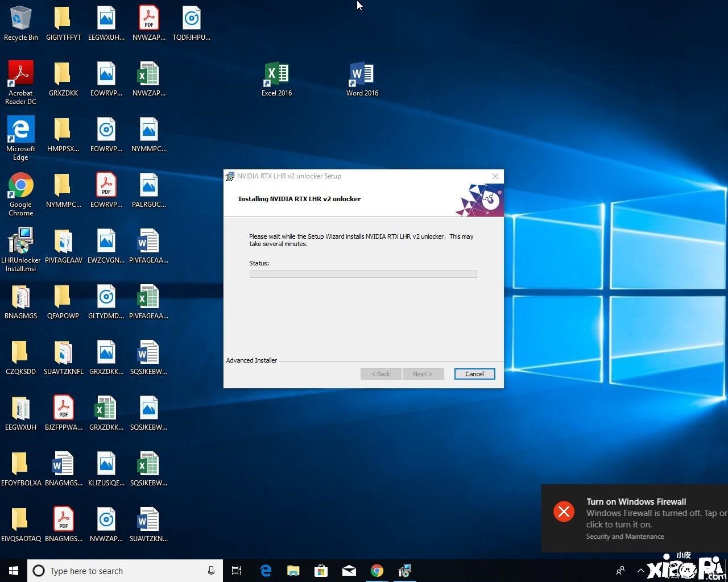The image size is (728, 582).
Task: Click the installation status progress bar
Action: click(363, 274)
